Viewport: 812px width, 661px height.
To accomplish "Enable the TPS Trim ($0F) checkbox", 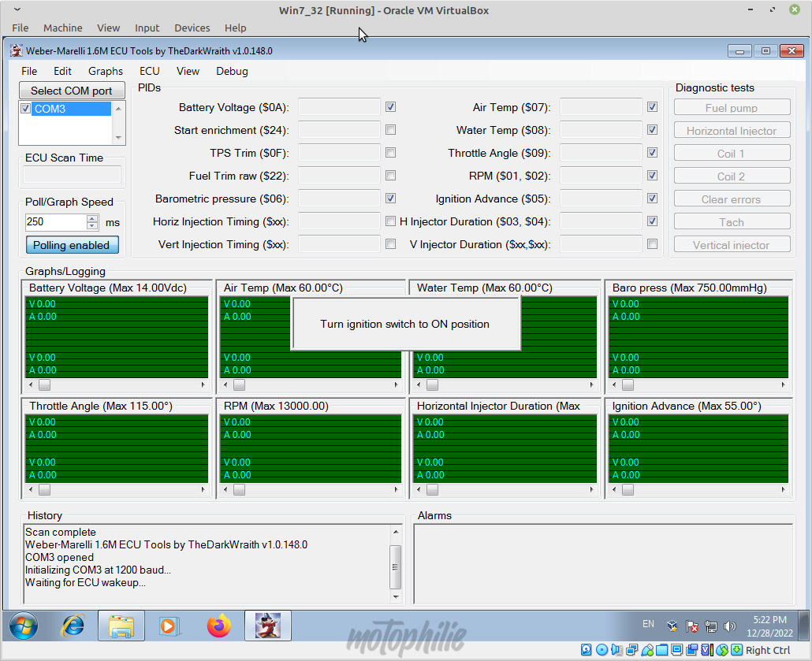I will 390,153.
